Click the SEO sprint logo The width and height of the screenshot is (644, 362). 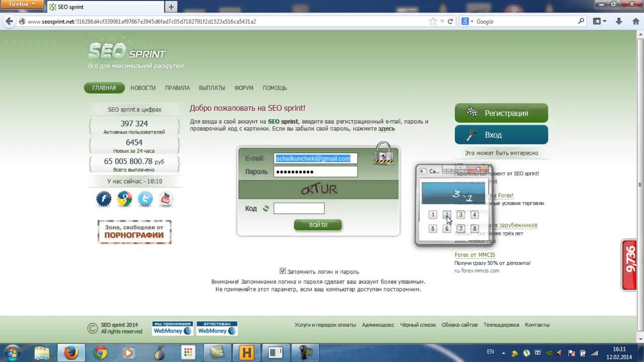(x=127, y=51)
